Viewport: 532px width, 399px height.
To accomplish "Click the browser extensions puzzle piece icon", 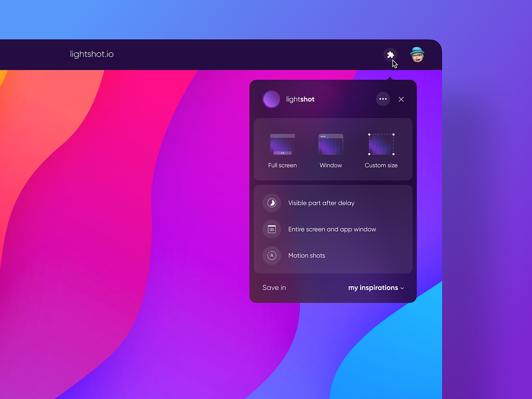I will pos(391,55).
